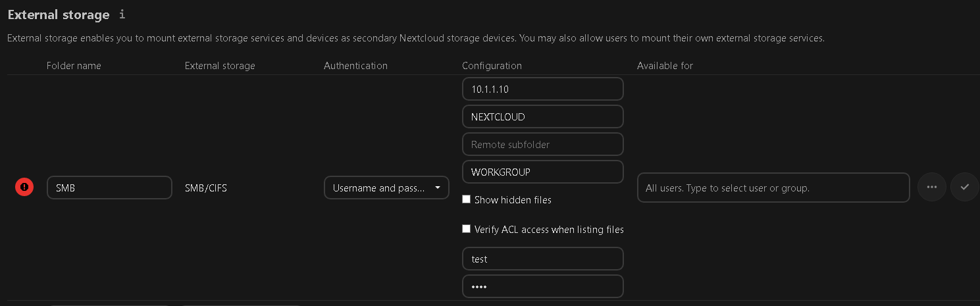Click the masked password field

542,286
